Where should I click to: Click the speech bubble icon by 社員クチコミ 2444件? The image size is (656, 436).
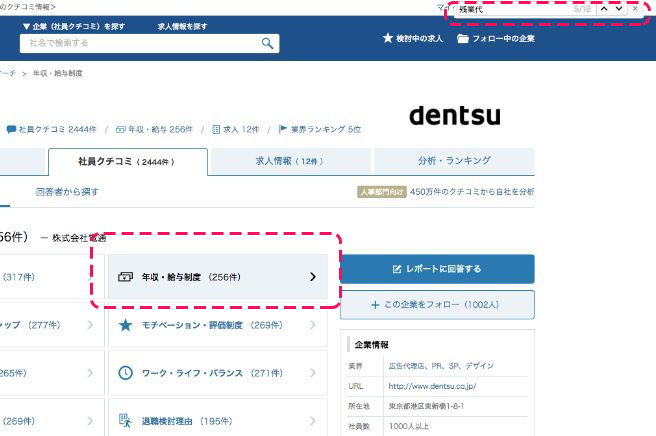(x=11, y=129)
